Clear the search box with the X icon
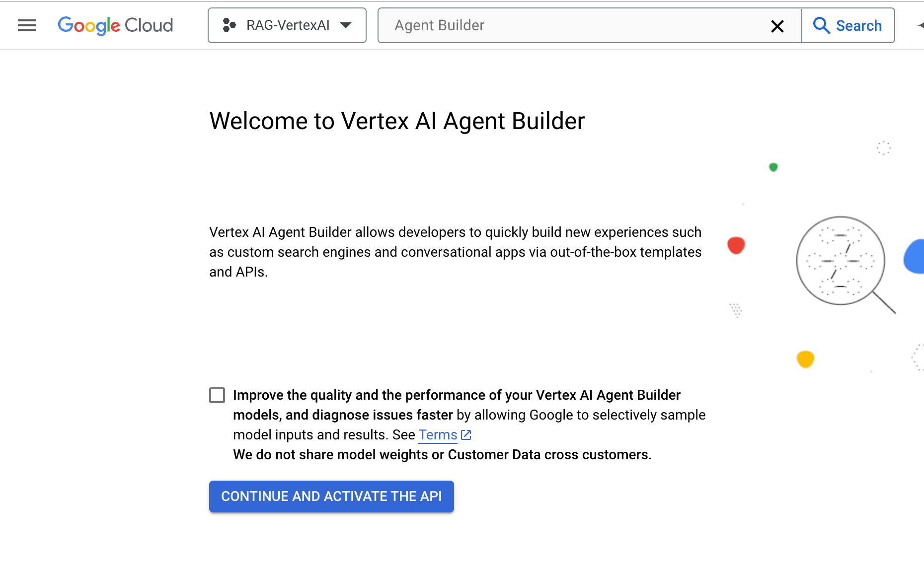924x570 pixels. [777, 26]
